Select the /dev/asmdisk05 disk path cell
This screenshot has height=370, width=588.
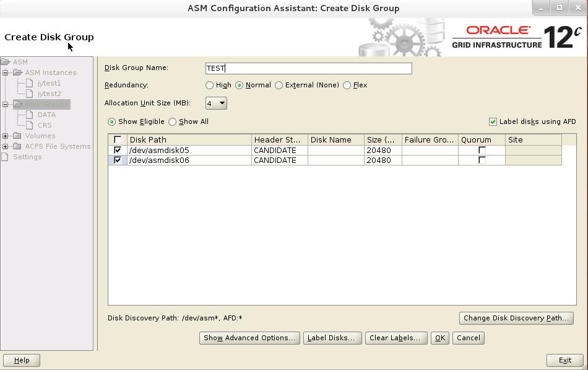click(x=189, y=150)
